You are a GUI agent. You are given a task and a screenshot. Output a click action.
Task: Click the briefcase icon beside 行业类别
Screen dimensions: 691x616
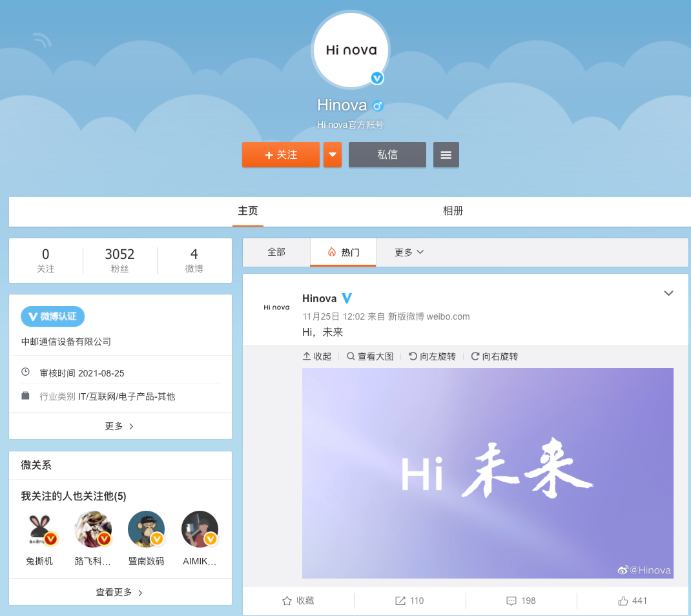(26, 396)
